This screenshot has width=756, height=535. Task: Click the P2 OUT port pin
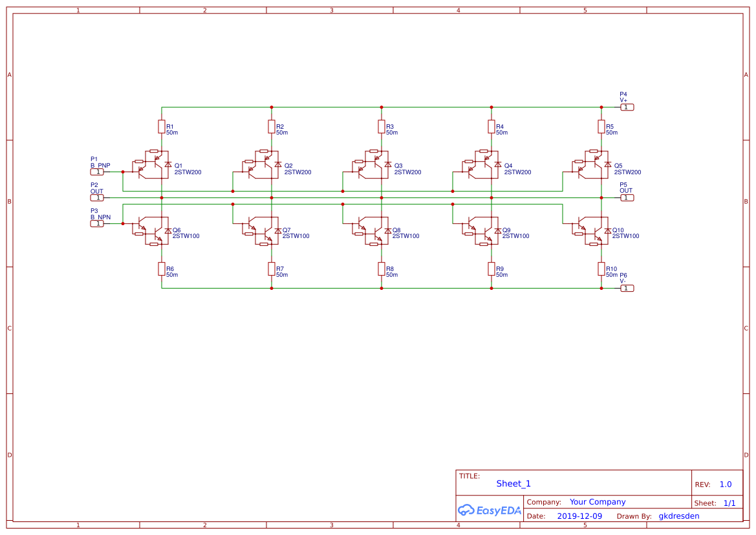click(97, 197)
